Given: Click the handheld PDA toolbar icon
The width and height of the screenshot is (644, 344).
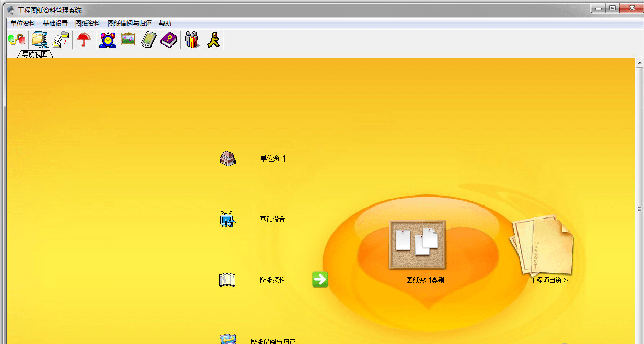Looking at the screenshot, I should [148, 40].
